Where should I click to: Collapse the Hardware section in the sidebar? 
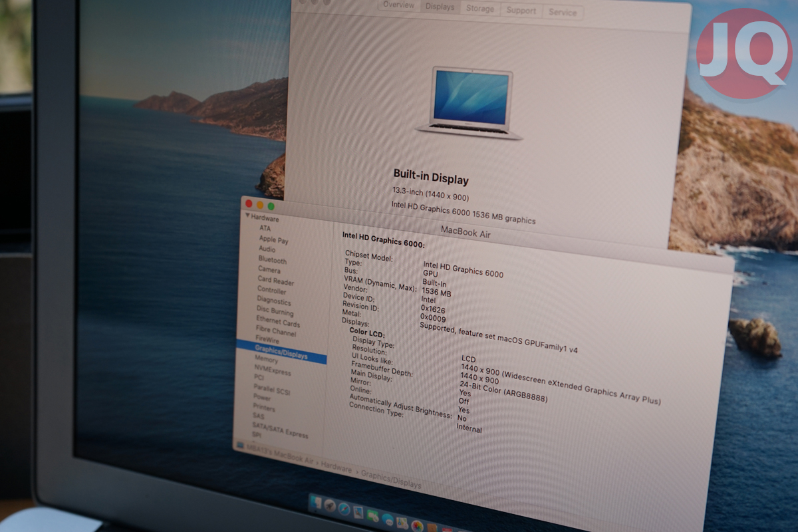point(247,216)
